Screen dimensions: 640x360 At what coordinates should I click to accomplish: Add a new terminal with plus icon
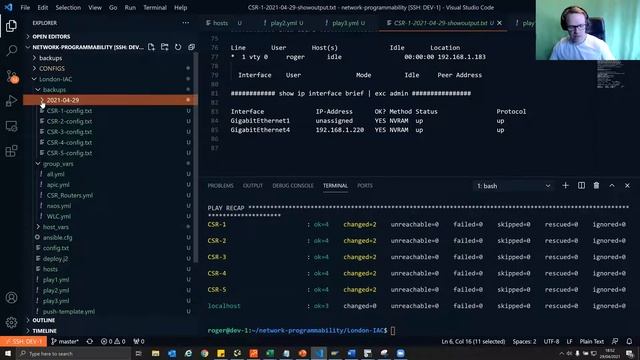click(565, 186)
